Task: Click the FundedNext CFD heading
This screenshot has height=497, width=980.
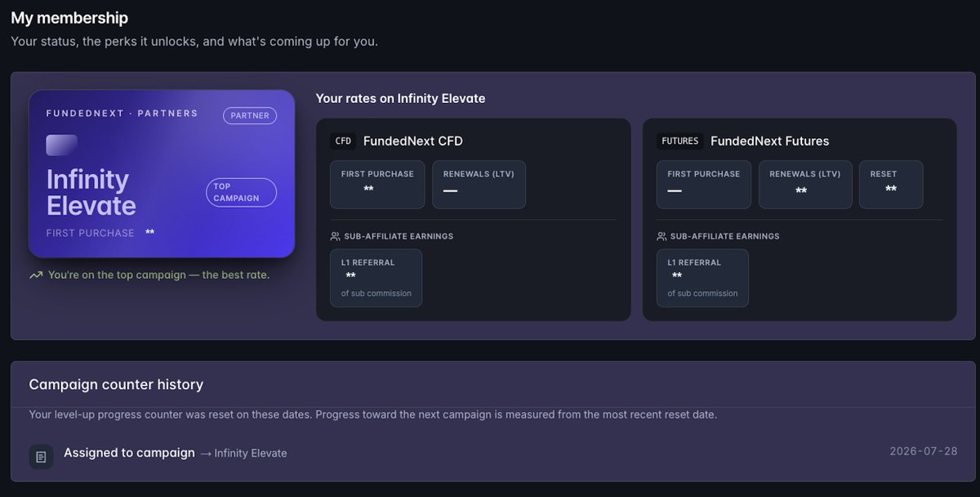Action: coord(413,141)
